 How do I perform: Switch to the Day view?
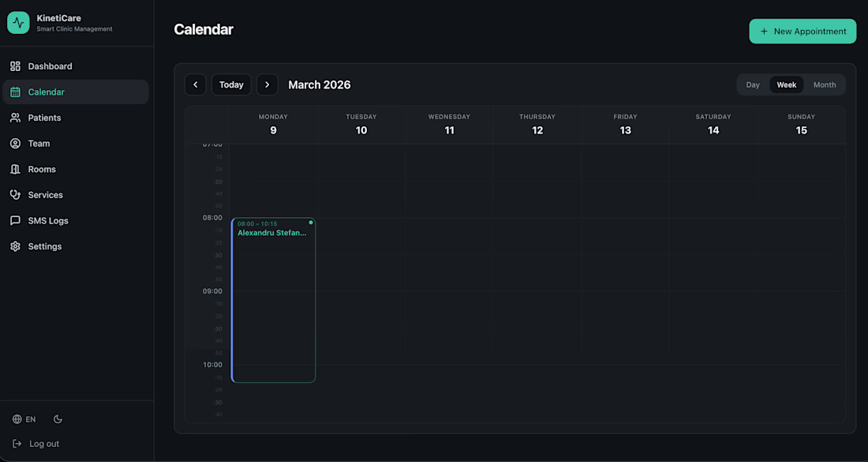click(753, 85)
